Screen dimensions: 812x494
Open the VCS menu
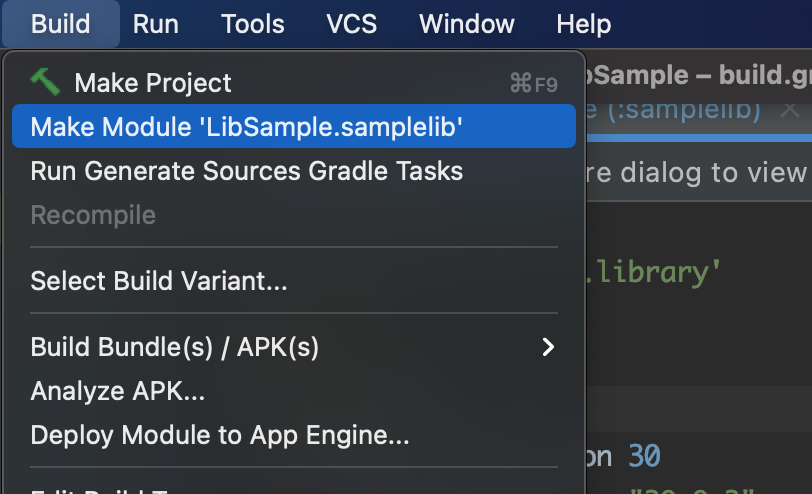click(x=351, y=24)
